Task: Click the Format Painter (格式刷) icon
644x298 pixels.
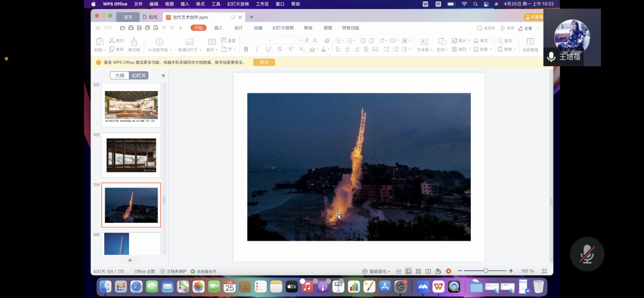Action: 134,42
